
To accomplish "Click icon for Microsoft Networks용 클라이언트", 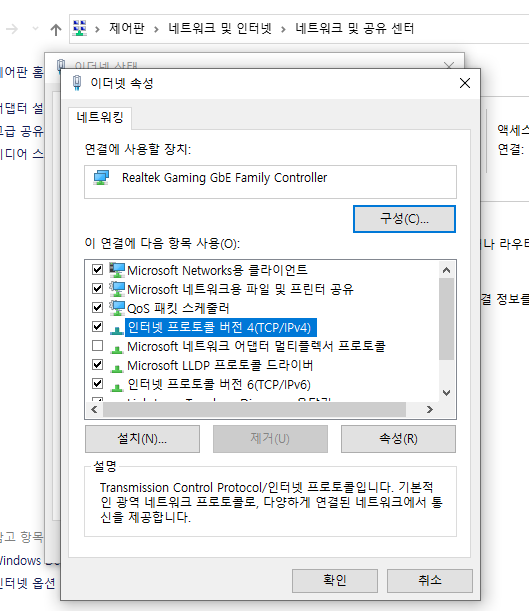I will [116, 270].
